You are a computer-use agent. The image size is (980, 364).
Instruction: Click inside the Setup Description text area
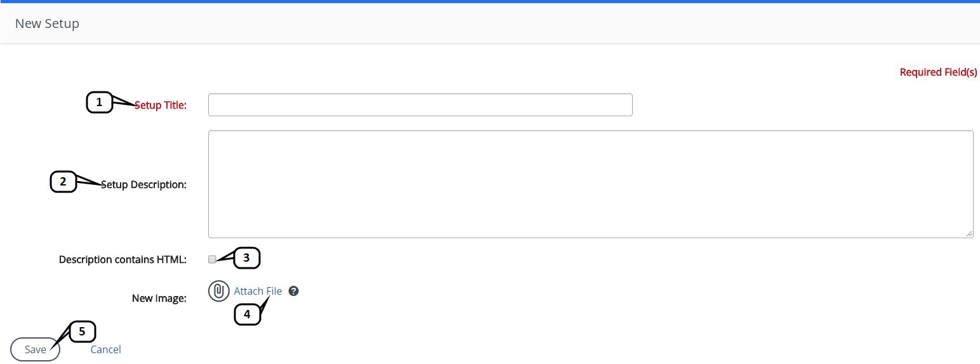coord(590,184)
